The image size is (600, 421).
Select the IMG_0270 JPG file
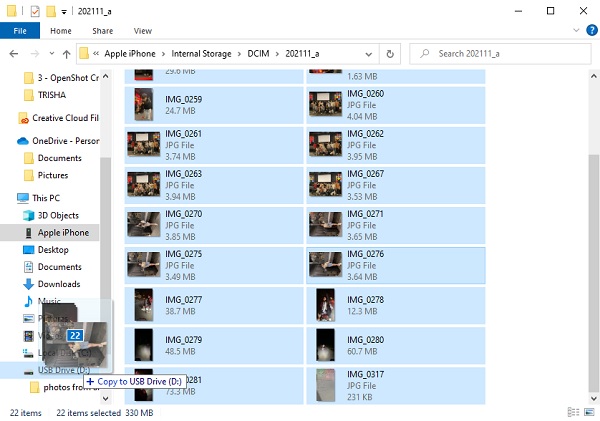[214, 225]
